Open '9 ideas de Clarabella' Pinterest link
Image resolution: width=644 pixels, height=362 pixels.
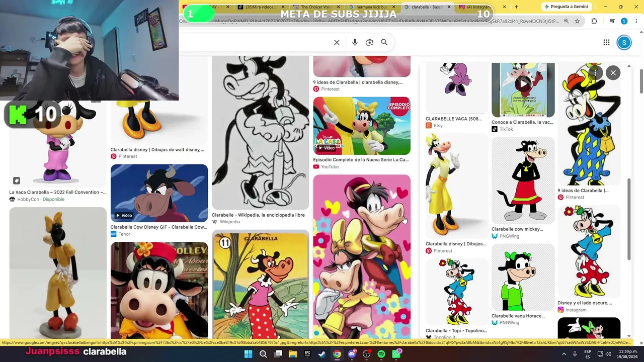point(358,82)
